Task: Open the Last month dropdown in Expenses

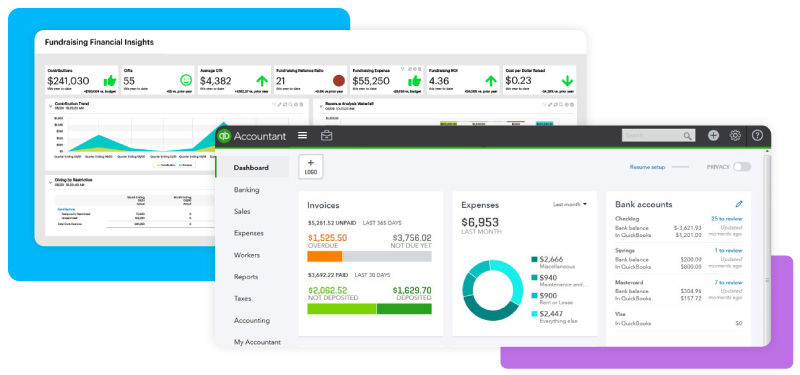Action: pos(570,204)
